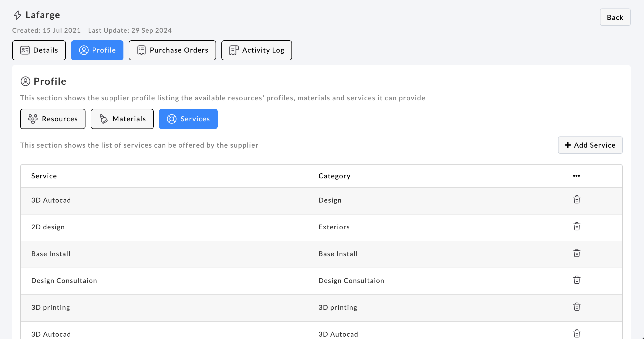Open the Purchase Orders tab
Image resolution: width=644 pixels, height=339 pixels.
172,50
